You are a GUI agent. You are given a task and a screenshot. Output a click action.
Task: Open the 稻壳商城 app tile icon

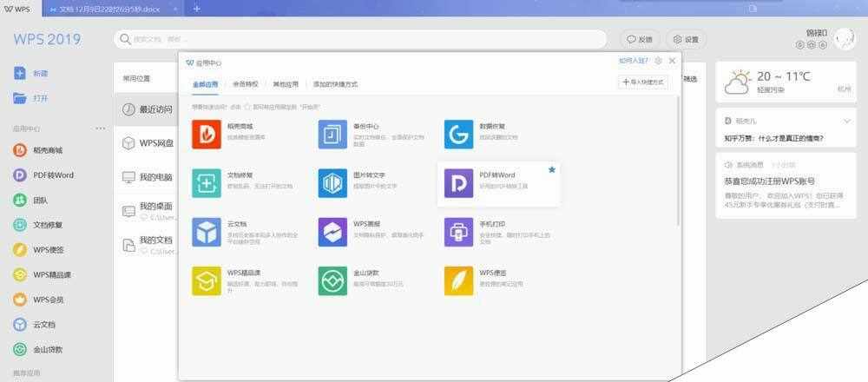point(207,135)
